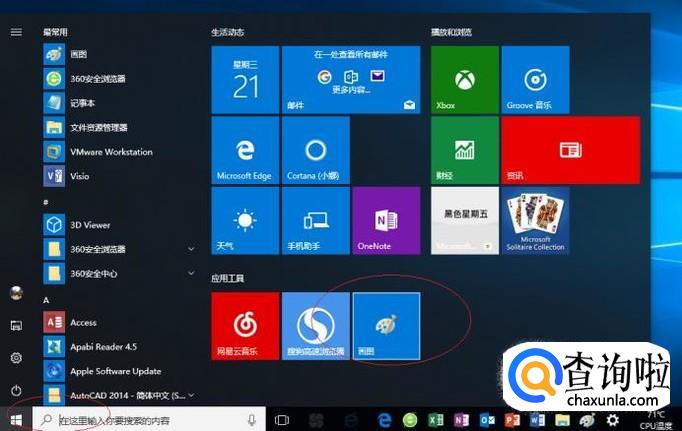The width and height of the screenshot is (682, 431).
Task: Open File Explorer from the taskbar
Action: tap(562, 420)
